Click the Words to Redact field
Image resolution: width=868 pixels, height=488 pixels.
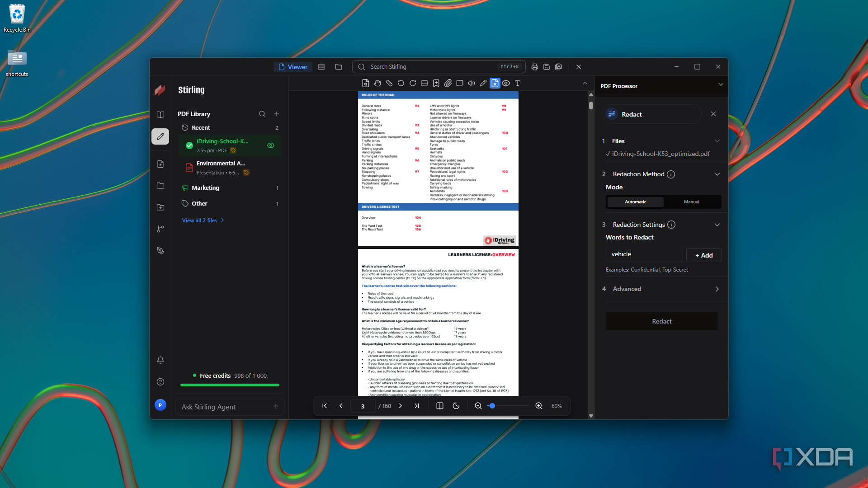click(x=644, y=254)
